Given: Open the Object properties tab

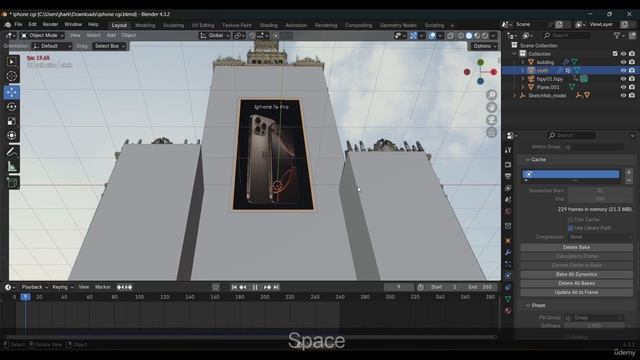Looking at the screenshot, I should tap(508, 241).
